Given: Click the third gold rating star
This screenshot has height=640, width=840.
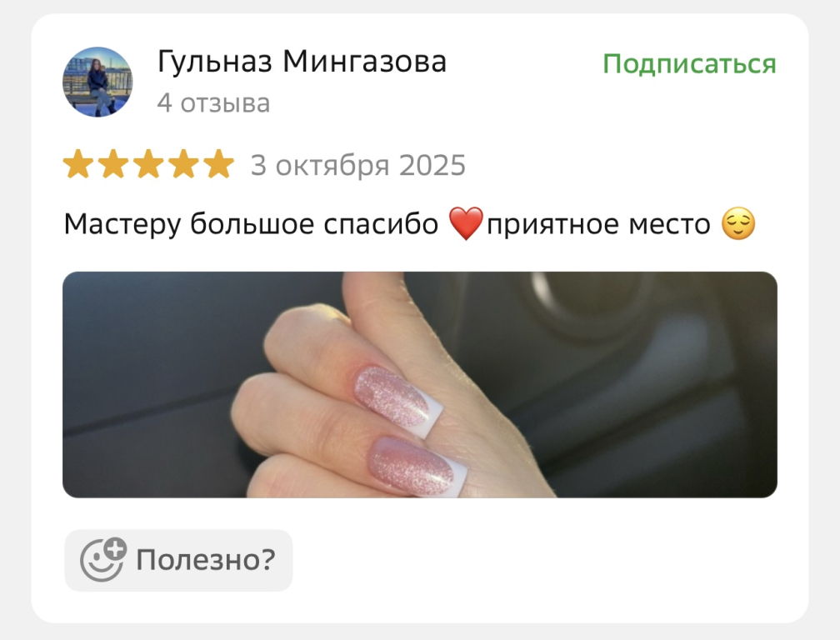Looking at the screenshot, I should coord(148,164).
